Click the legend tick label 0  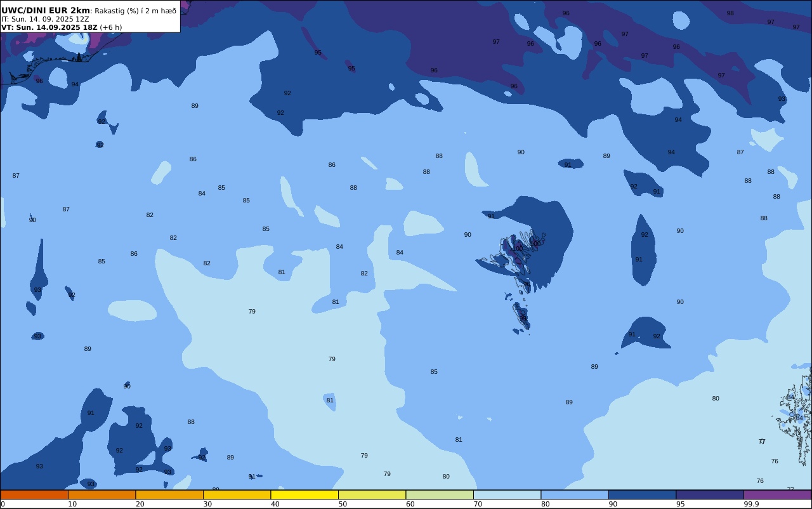point(3,504)
